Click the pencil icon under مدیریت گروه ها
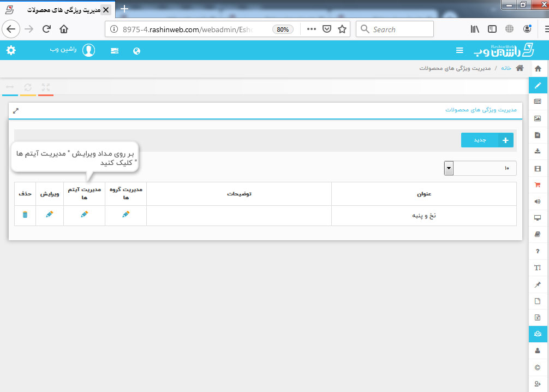The width and height of the screenshot is (549, 392). click(x=126, y=214)
